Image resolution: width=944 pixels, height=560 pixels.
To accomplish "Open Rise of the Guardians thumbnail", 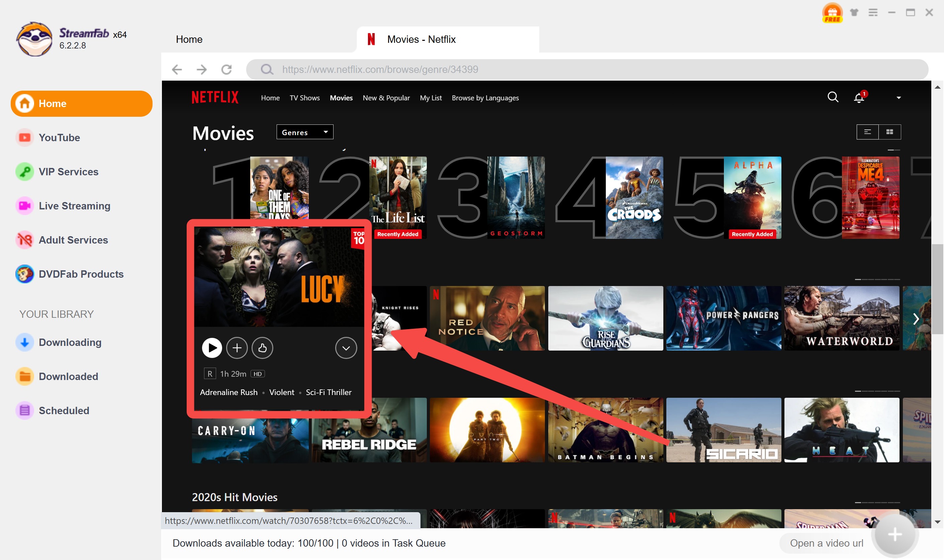I will 605,318.
